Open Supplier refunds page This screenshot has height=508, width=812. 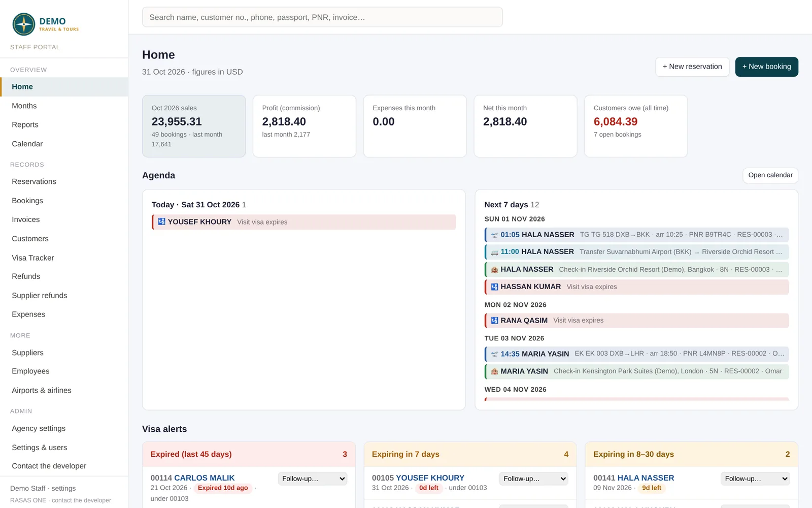pos(64,295)
